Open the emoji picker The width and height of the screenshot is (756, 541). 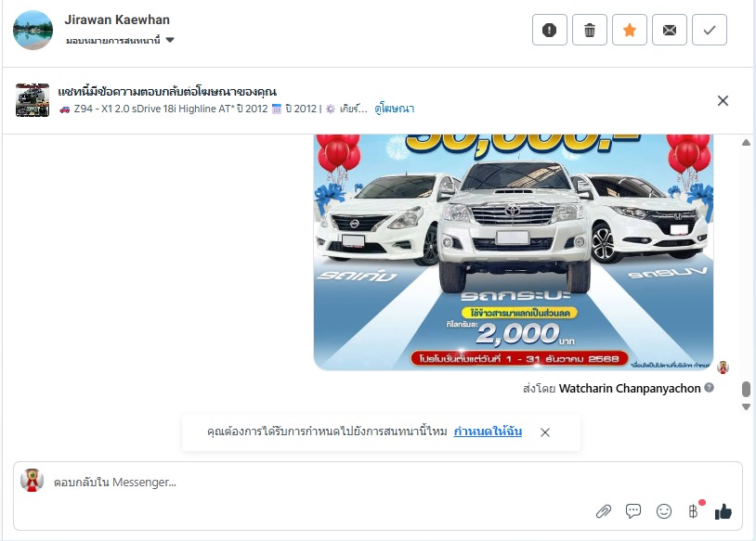pyautogui.click(x=663, y=511)
